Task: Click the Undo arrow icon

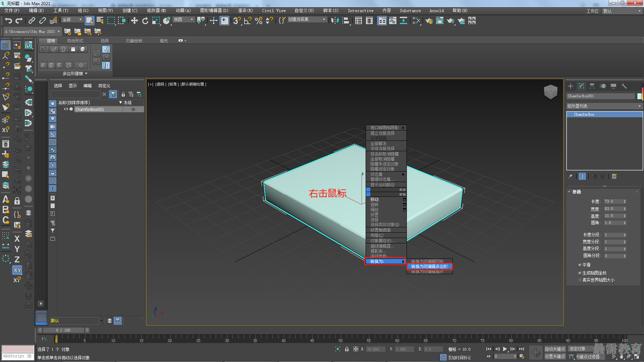Action: click(x=8, y=21)
